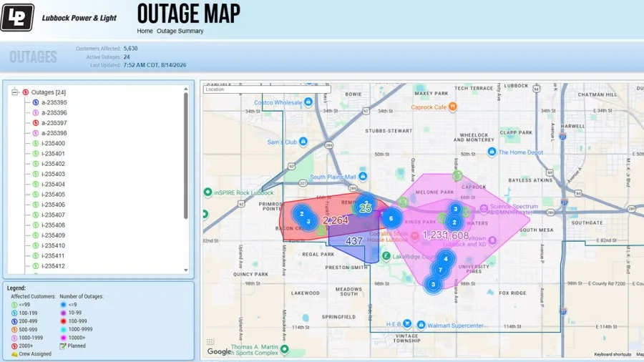Focus the Location search field on map
Screen dimensions: 644x362
pyautogui.click(x=267, y=89)
